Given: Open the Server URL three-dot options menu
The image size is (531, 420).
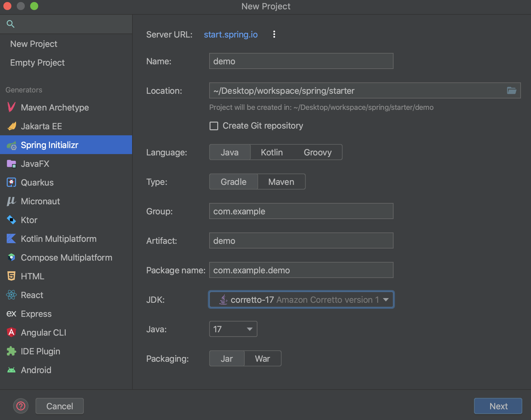Looking at the screenshot, I should (x=274, y=34).
